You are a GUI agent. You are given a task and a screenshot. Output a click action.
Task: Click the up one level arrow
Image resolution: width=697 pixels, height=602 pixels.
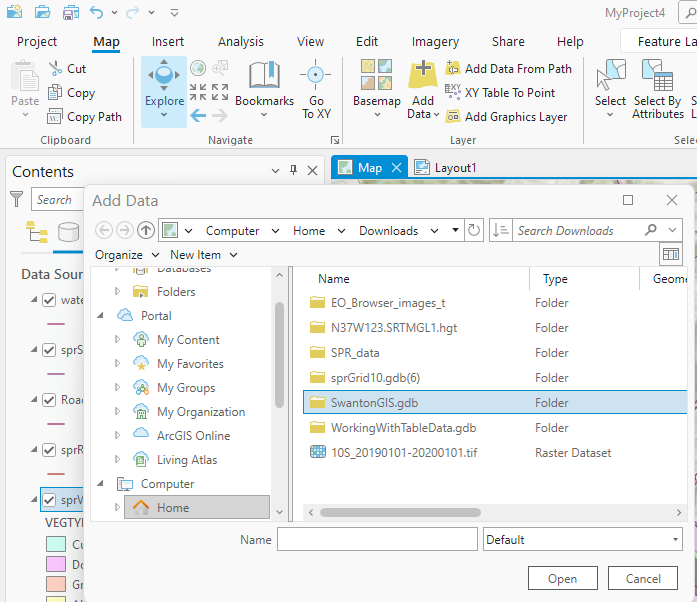click(x=146, y=230)
